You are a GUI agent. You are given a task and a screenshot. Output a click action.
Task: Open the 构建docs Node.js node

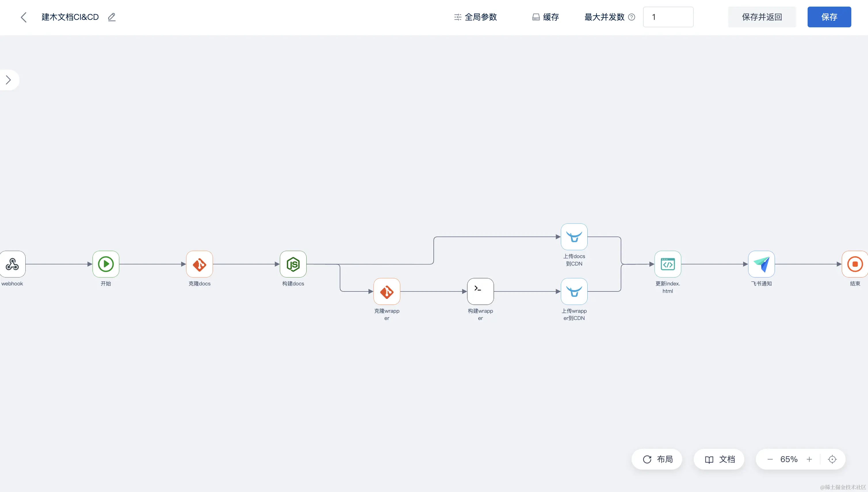click(x=293, y=264)
